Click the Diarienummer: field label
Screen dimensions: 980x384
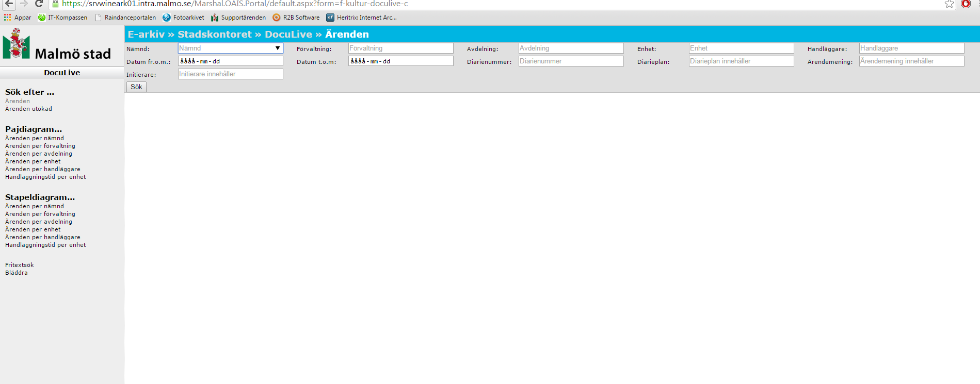[x=489, y=62]
